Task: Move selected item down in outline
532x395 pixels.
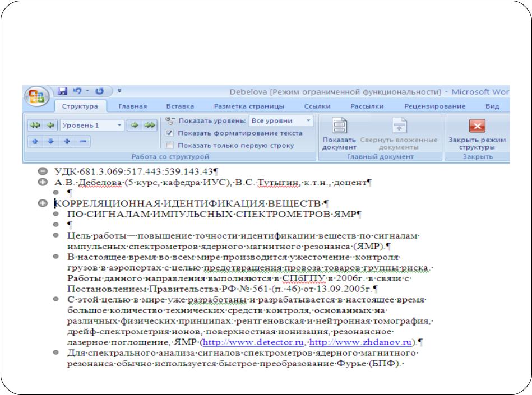Action: tap(51, 141)
